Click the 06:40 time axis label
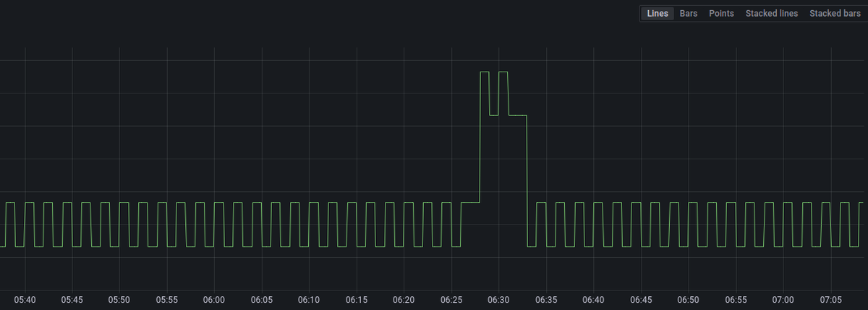 click(593, 300)
